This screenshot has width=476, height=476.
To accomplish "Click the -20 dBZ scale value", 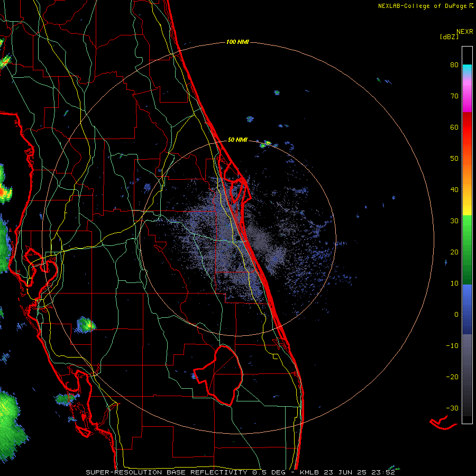I will pos(452,377).
